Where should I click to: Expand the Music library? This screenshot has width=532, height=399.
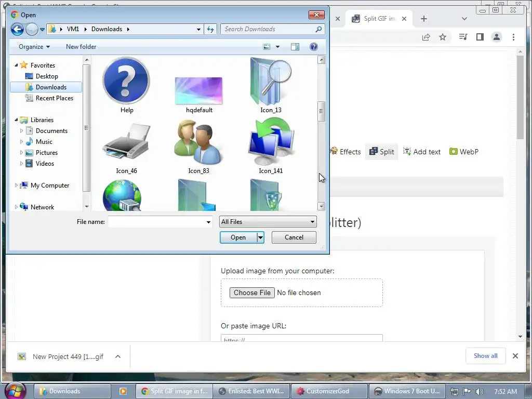click(x=21, y=141)
